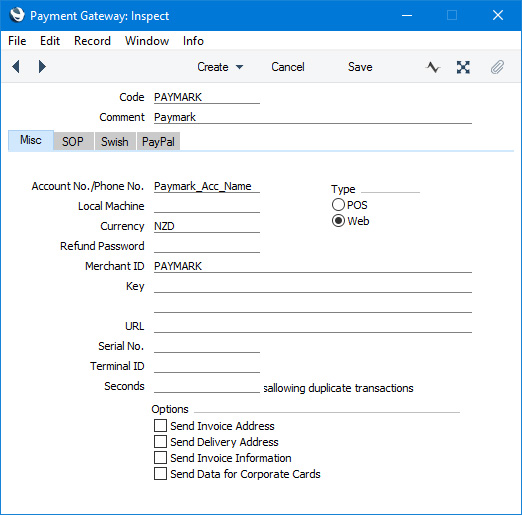Go to previous record arrow
This screenshot has height=515, width=522.
pyautogui.click(x=16, y=67)
